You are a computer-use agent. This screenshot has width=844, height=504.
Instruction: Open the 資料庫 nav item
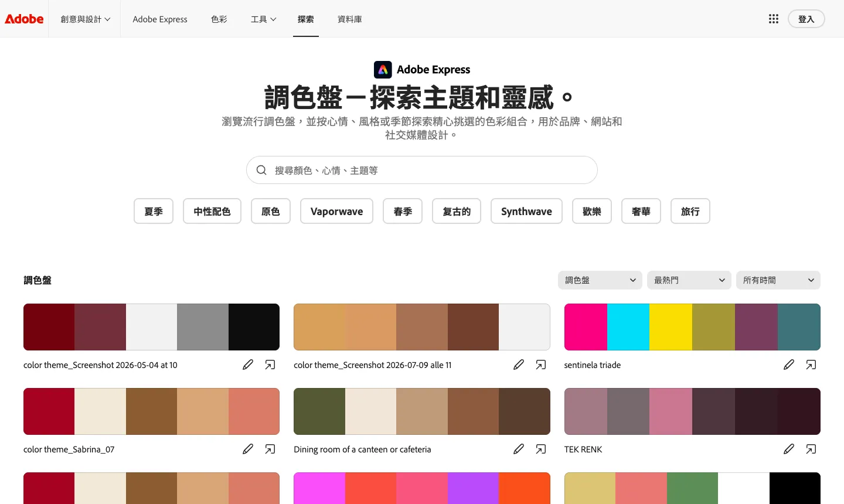(x=350, y=19)
